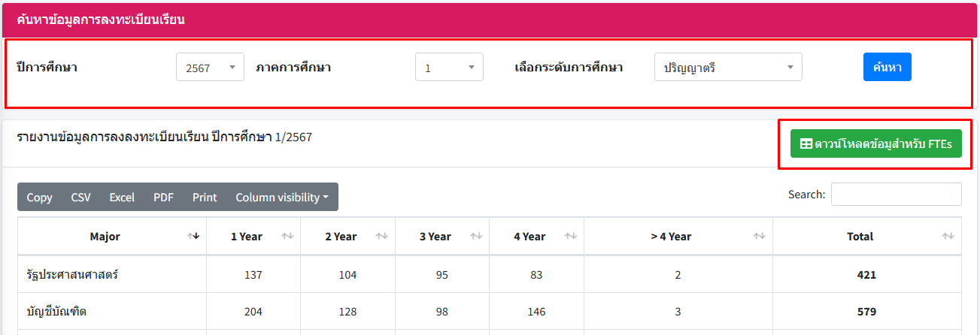Click the blue ค้นหา search button

click(887, 67)
